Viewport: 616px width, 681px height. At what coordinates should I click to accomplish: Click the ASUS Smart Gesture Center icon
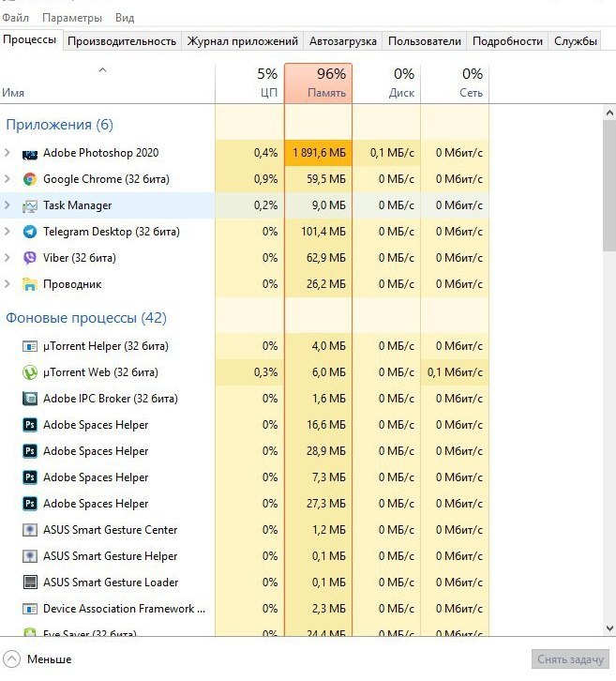click(x=29, y=530)
